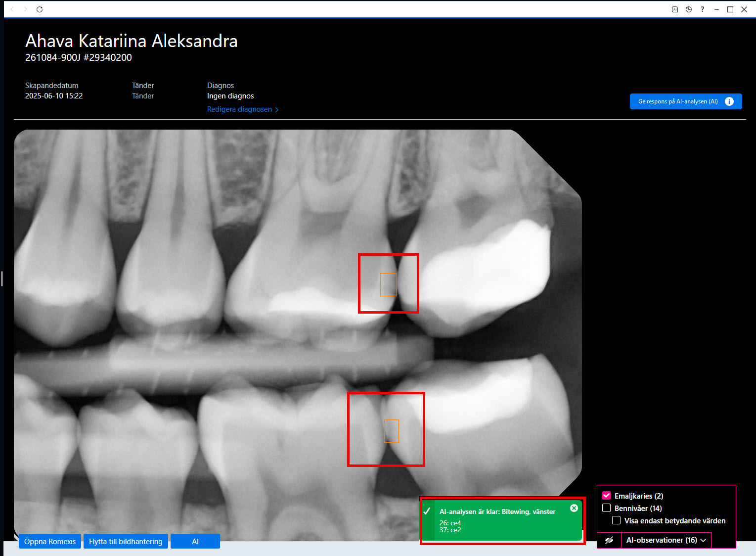This screenshot has height=556, width=756.
Task: Maximize the application window
Action: (730, 9)
